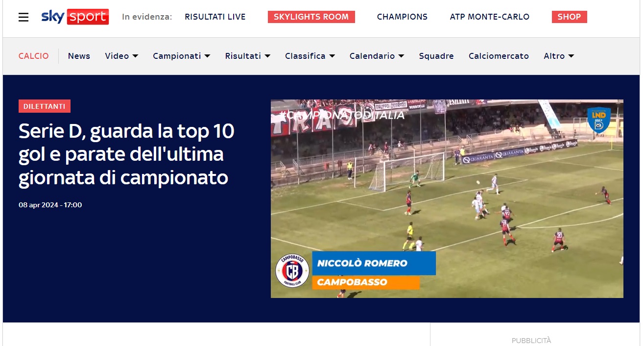Go to the News section

79,56
